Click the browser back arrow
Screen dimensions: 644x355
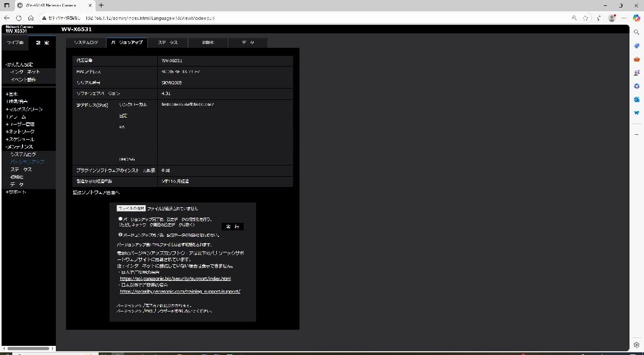(6, 18)
